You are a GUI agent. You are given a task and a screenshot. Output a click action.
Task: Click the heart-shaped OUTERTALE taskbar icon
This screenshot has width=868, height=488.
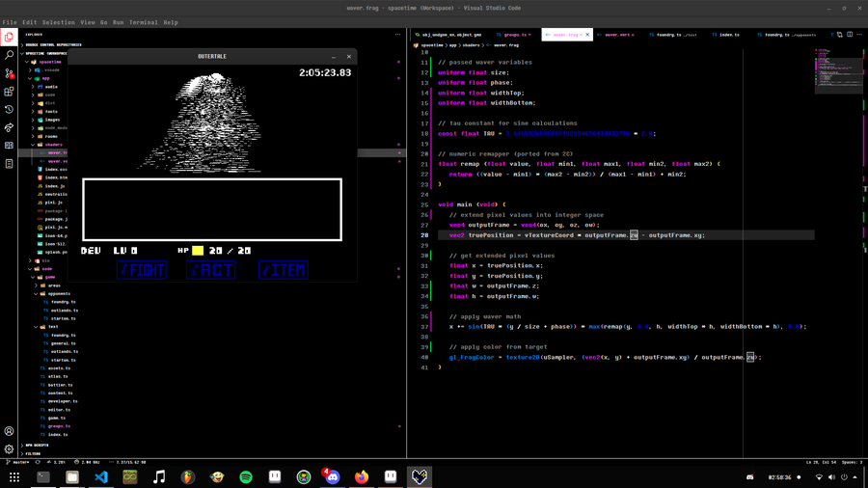420,477
